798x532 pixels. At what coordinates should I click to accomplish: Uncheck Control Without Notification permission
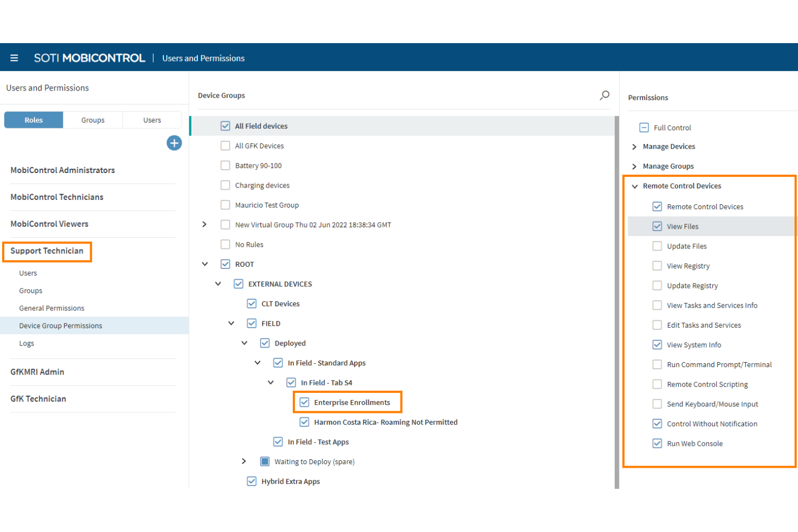click(657, 424)
